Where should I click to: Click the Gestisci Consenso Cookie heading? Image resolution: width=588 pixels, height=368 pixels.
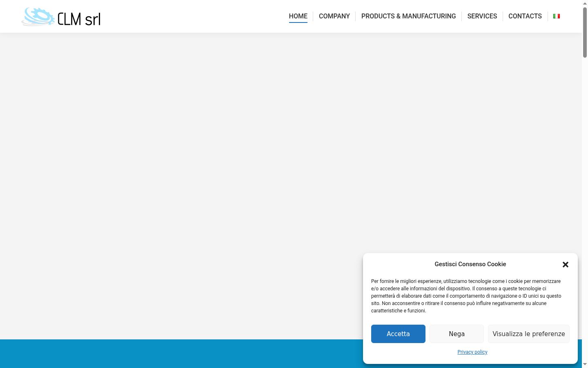click(x=470, y=264)
